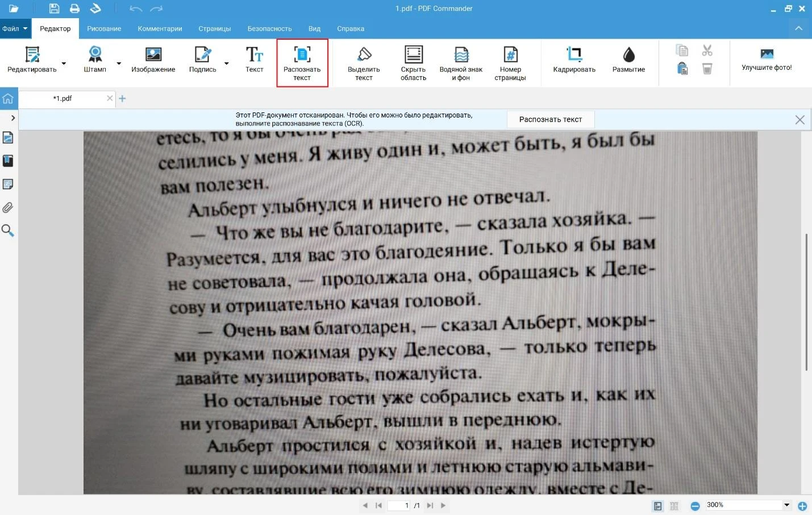The image size is (812, 515).
Task: Redo the last undone action
Action: pyautogui.click(x=156, y=9)
